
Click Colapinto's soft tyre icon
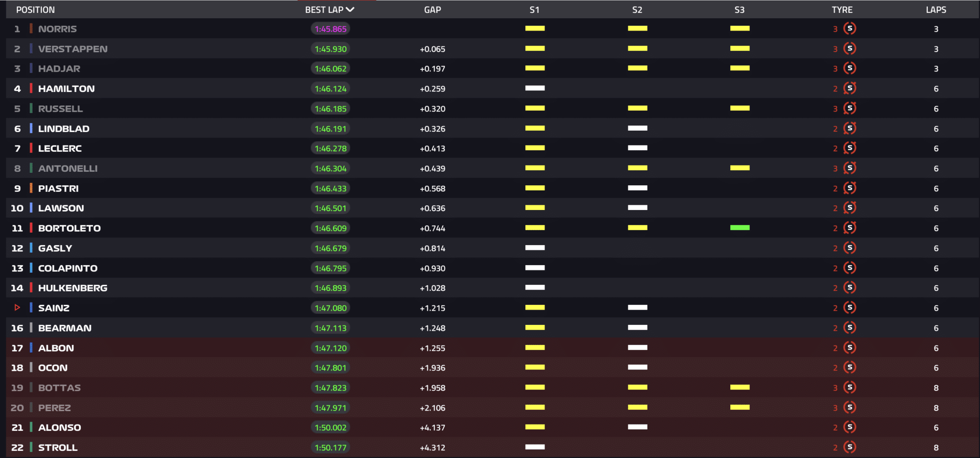pyautogui.click(x=850, y=268)
